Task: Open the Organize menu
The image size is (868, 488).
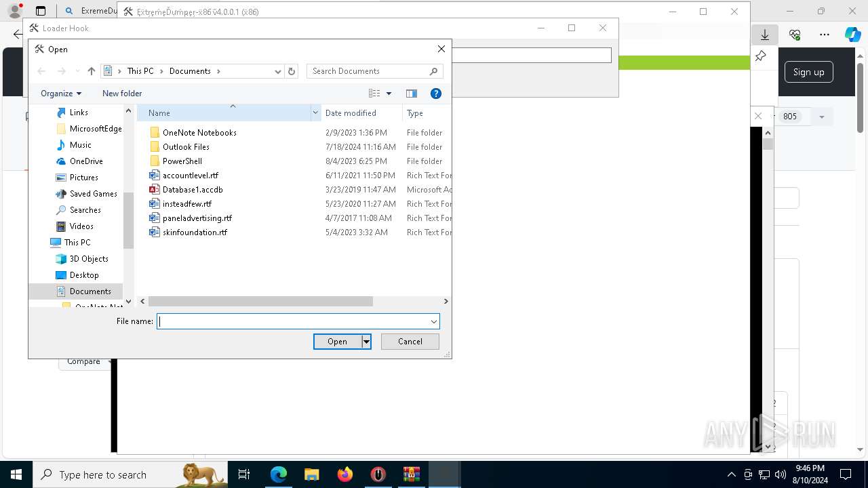Action: point(61,94)
